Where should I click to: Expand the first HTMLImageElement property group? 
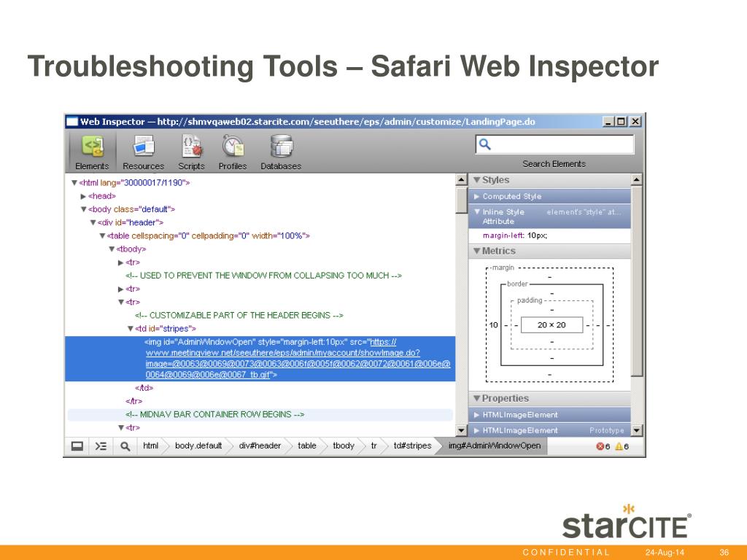click(477, 415)
